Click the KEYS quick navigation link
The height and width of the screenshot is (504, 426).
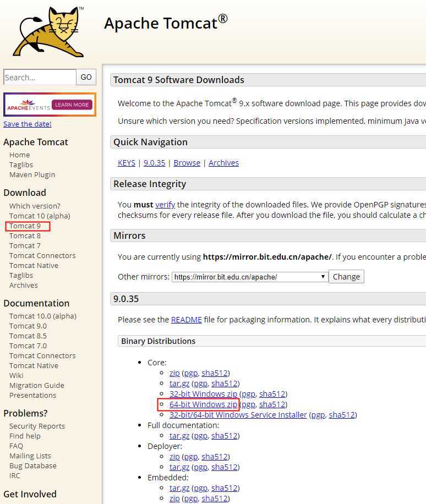(127, 163)
